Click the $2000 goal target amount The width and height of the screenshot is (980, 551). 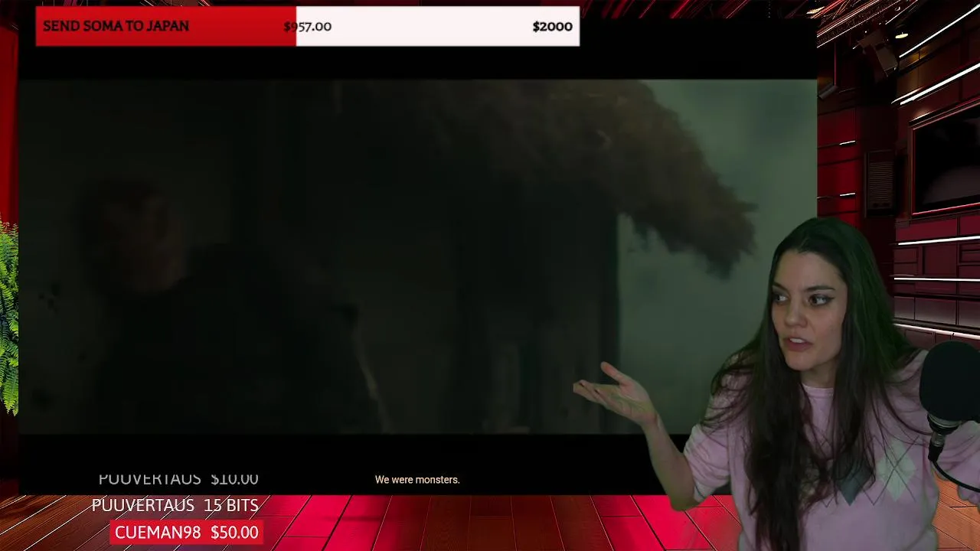click(552, 27)
